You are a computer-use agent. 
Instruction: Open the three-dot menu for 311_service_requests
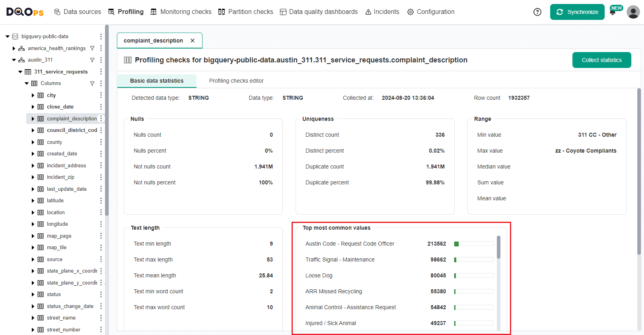(101, 72)
